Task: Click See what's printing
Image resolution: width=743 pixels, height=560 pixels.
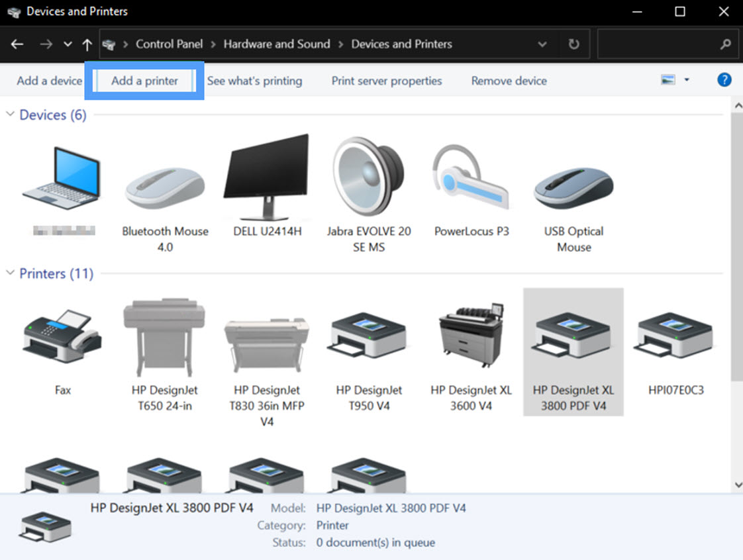Action: 254,81
